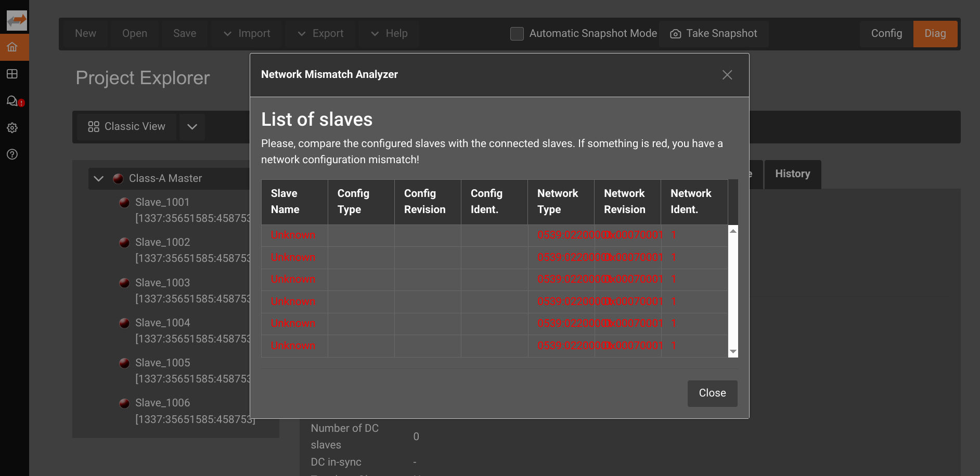Expand the Export dropdown menu
Screen dimensions: 980x476
(x=320, y=34)
